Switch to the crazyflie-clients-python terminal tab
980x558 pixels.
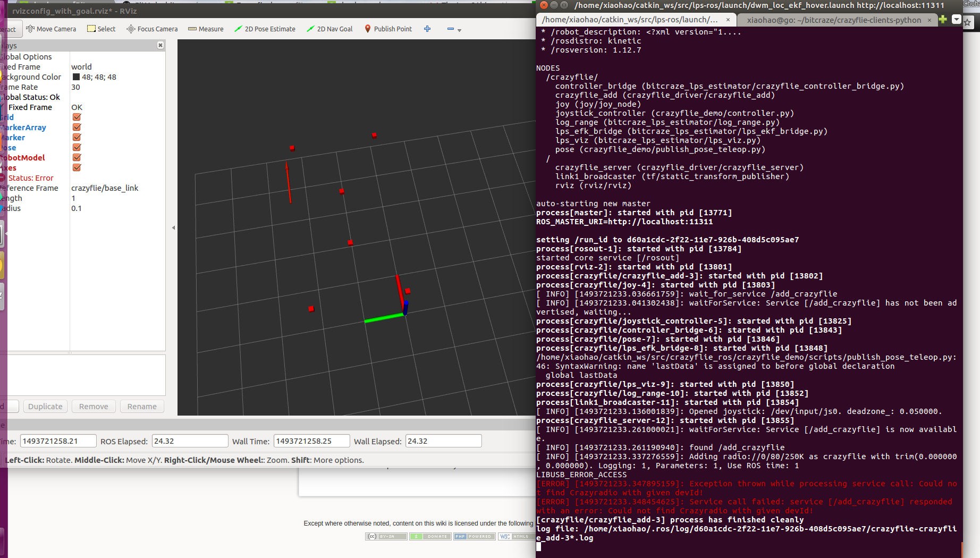(833, 20)
